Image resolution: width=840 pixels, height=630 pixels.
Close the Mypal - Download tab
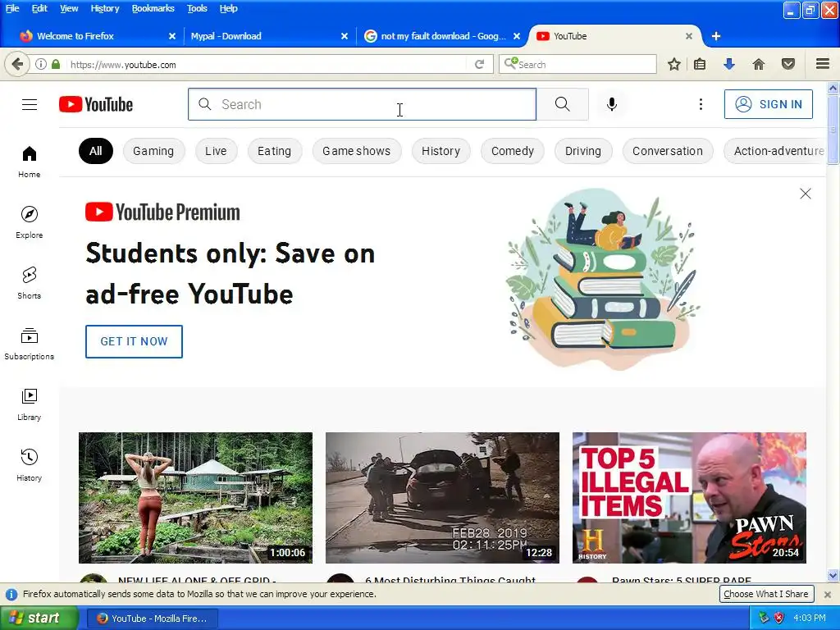pyautogui.click(x=345, y=36)
